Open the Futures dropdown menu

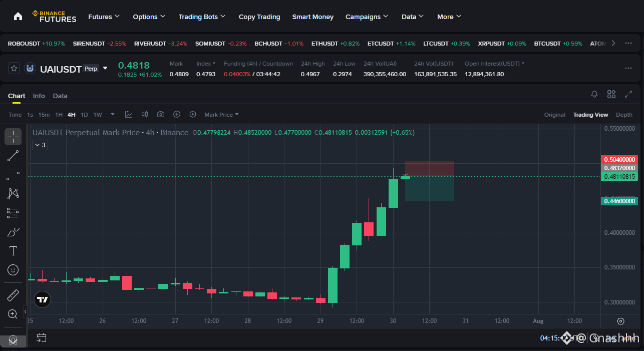(x=104, y=17)
